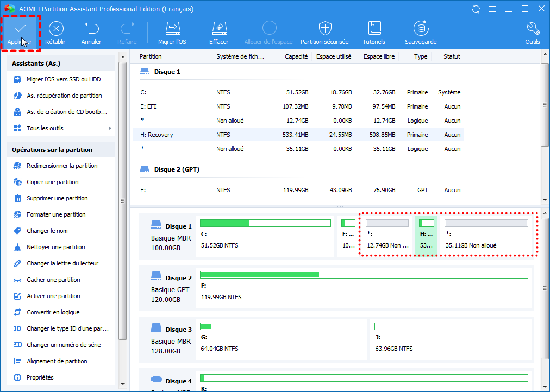Image resolution: width=550 pixels, height=392 pixels.
Task: Choose Formater une partition in sidebar
Action: click(x=57, y=214)
